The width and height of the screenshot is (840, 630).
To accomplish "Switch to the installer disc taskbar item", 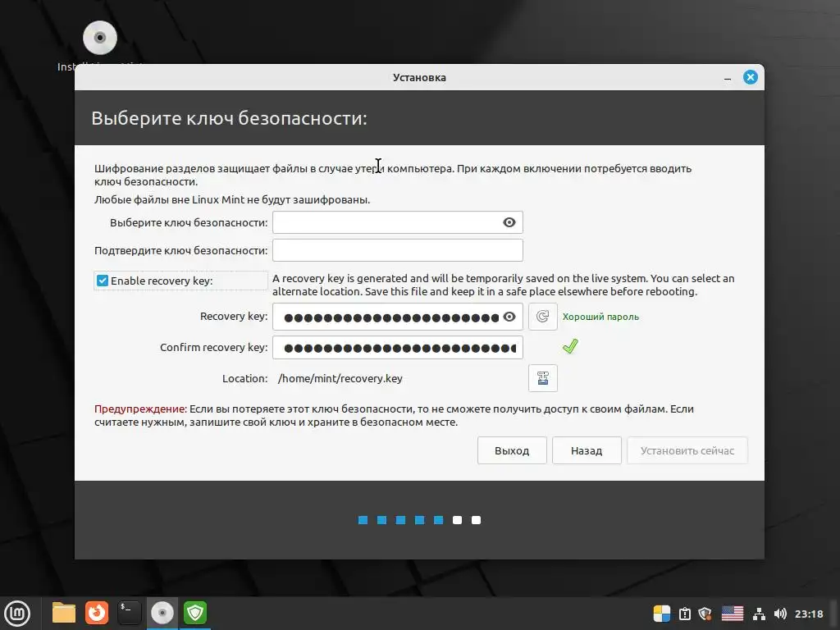I will (162, 613).
